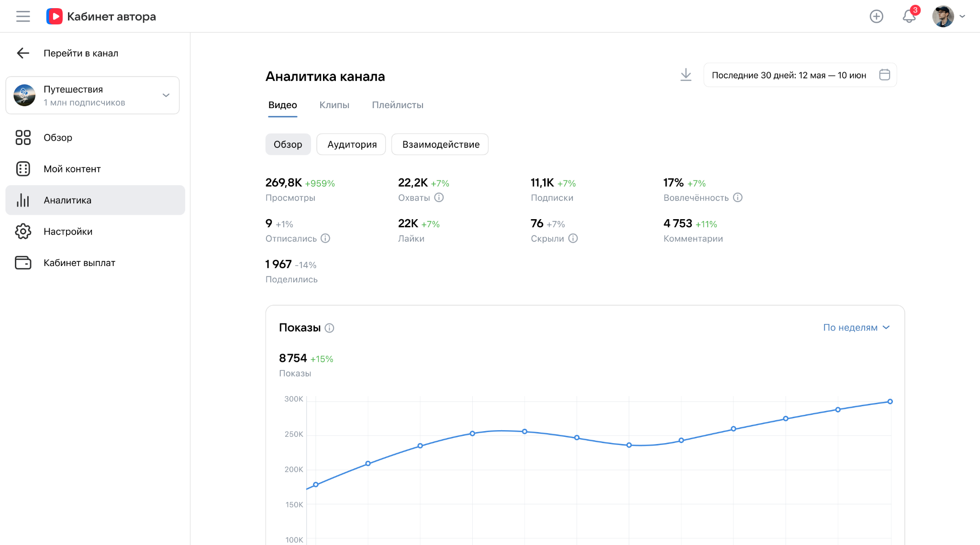Image resolution: width=980 pixels, height=545 pixels.
Task: Click the Кабинет выплат wallet icon
Action: coord(23,263)
